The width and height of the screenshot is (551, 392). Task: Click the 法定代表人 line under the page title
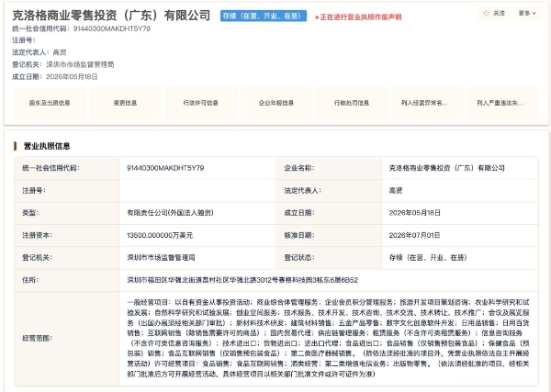(39, 52)
